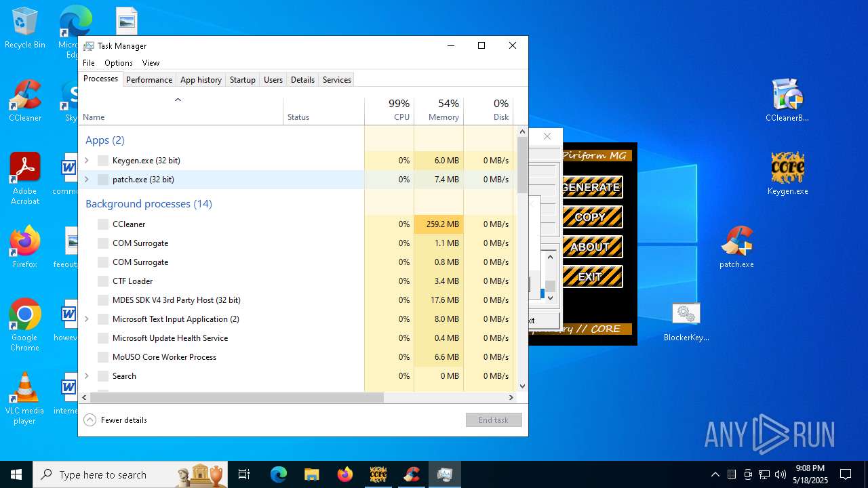The image size is (868, 488).
Task: Select CTF Loader process row
Action: pos(298,281)
